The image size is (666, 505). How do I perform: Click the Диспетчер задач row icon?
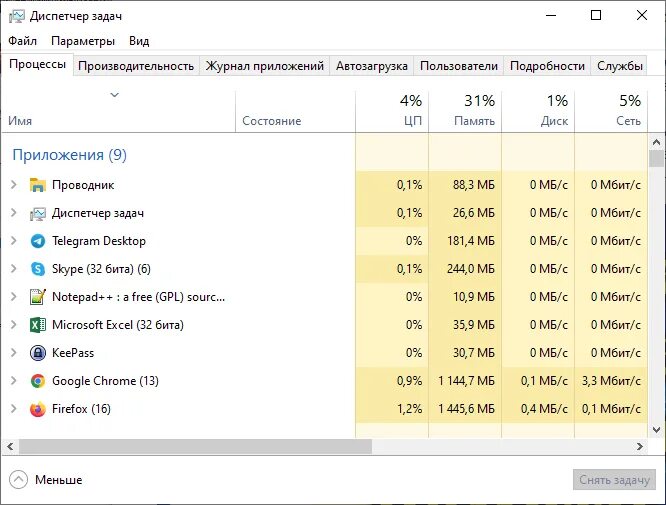click(x=37, y=213)
